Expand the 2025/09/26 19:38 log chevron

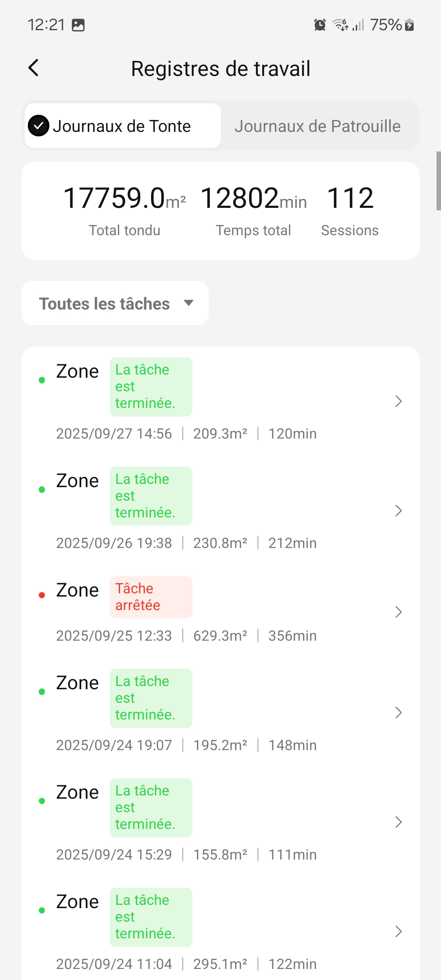399,511
